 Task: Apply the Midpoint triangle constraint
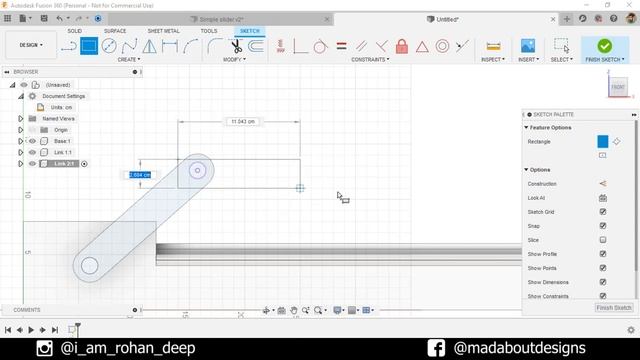tap(422, 47)
